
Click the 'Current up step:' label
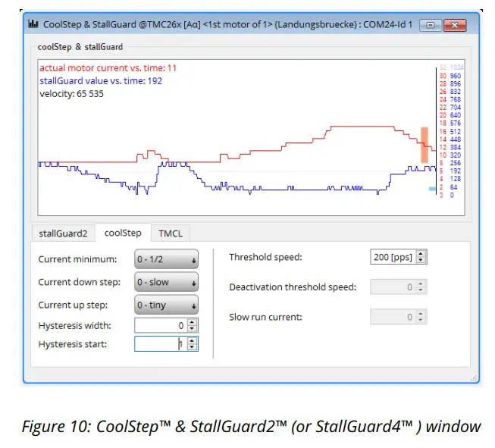(x=73, y=305)
